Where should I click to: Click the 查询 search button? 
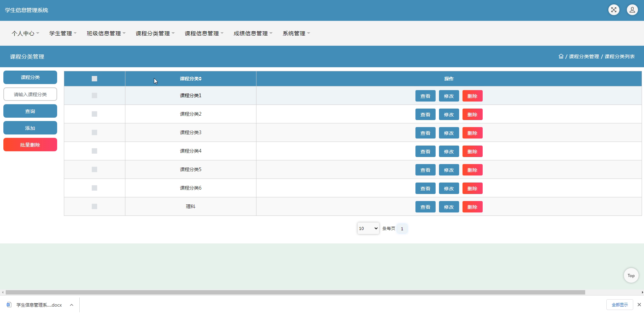(30, 111)
